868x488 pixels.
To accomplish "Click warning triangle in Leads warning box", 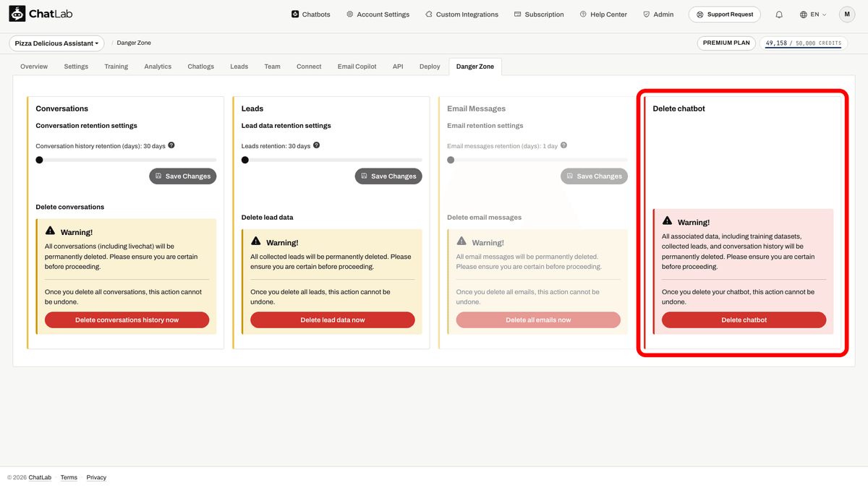I will (x=255, y=241).
